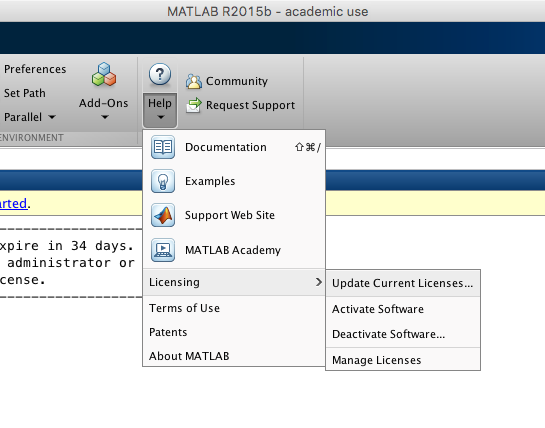Screen dimensions: 545x428
Task: Click the Set Path button
Action: [25, 93]
